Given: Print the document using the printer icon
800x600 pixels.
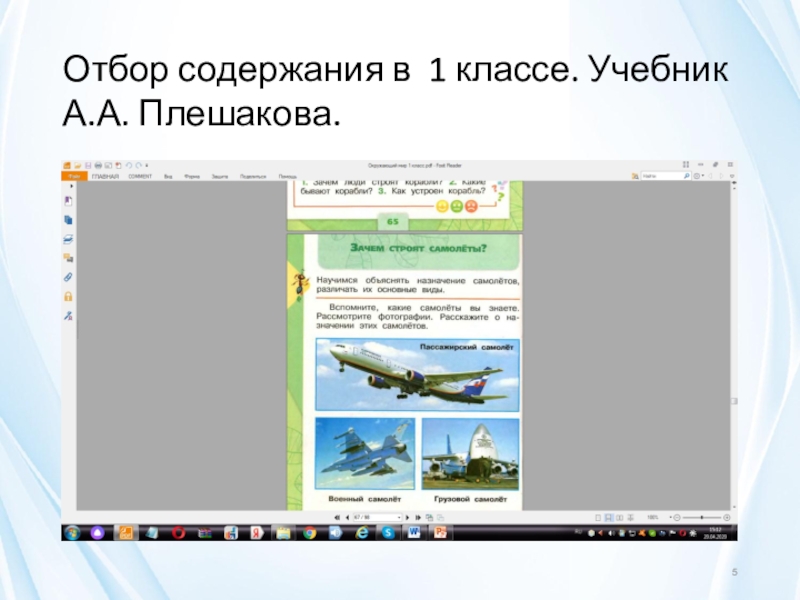Looking at the screenshot, I should pyautogui.click(x=98, y=165).
